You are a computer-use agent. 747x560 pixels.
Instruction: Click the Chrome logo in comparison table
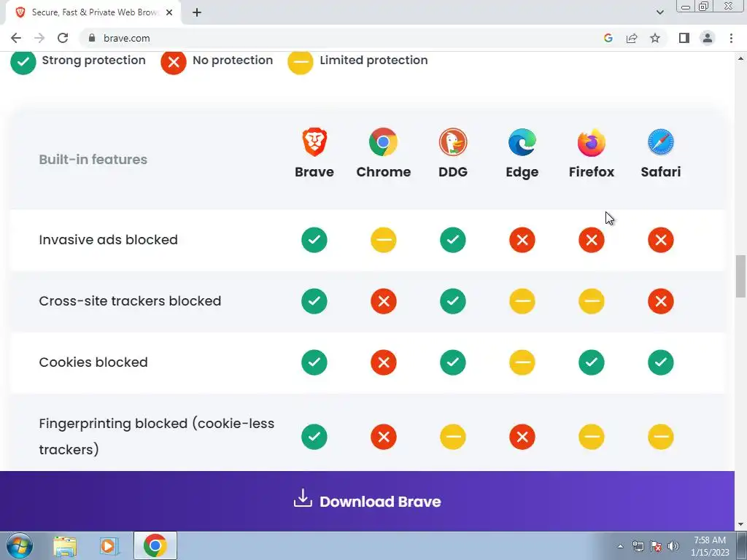383,142
